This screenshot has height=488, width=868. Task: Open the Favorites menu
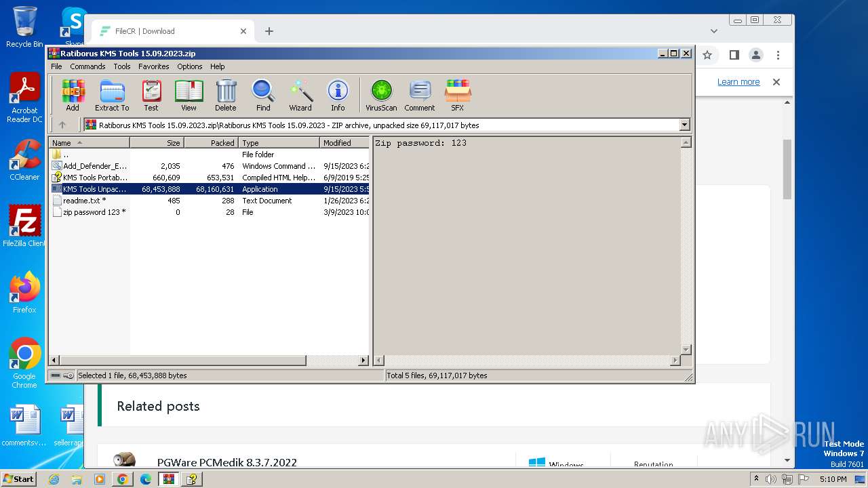point(154,66)
